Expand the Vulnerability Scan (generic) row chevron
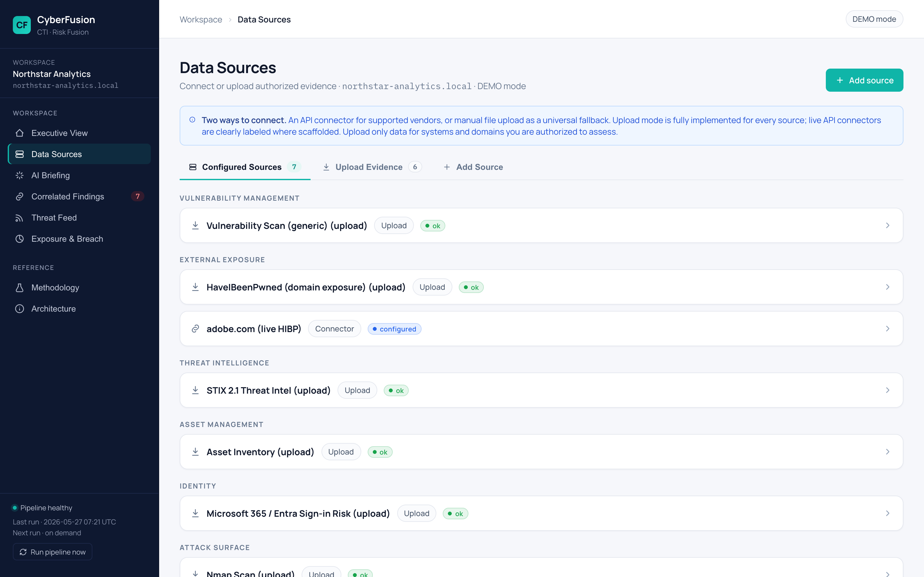924x577 pixels. tap(887, 226)
